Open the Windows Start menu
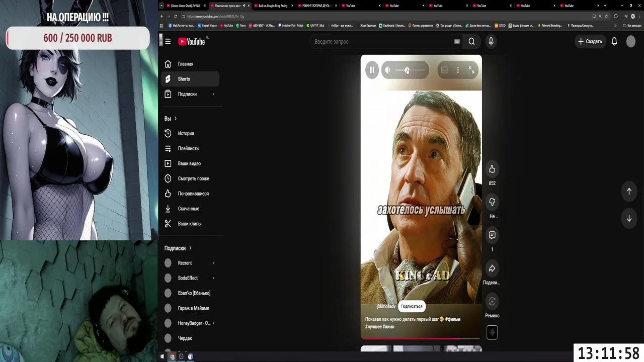The height and width of the screenshot is (362, 644). pyautogui.click(x=162, y=356)
